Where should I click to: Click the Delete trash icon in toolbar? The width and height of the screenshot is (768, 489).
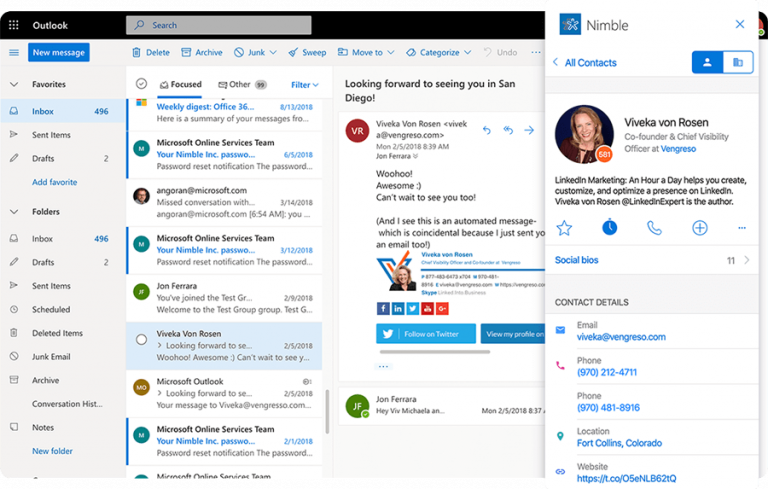pyautogui.click(x=137, y=52)
